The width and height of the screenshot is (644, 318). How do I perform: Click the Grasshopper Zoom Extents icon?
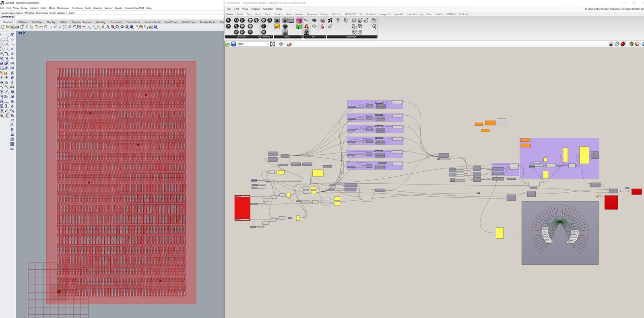click(272, 44)
